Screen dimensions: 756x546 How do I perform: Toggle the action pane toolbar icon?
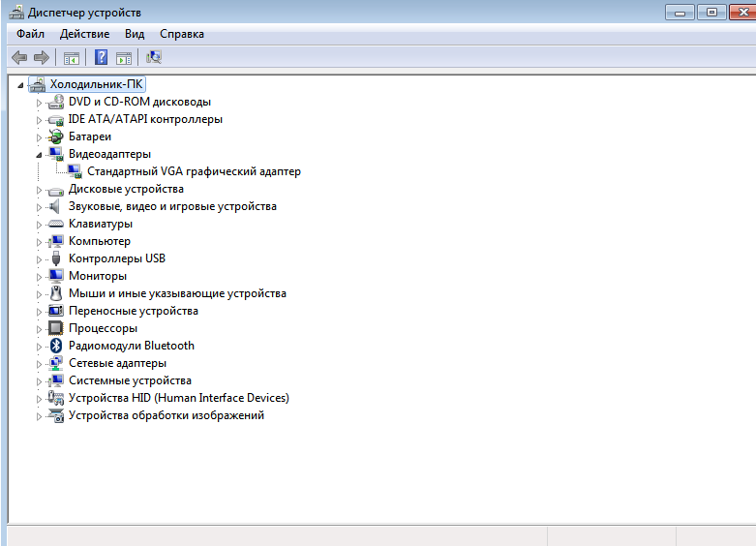click(x=124, y=58)
